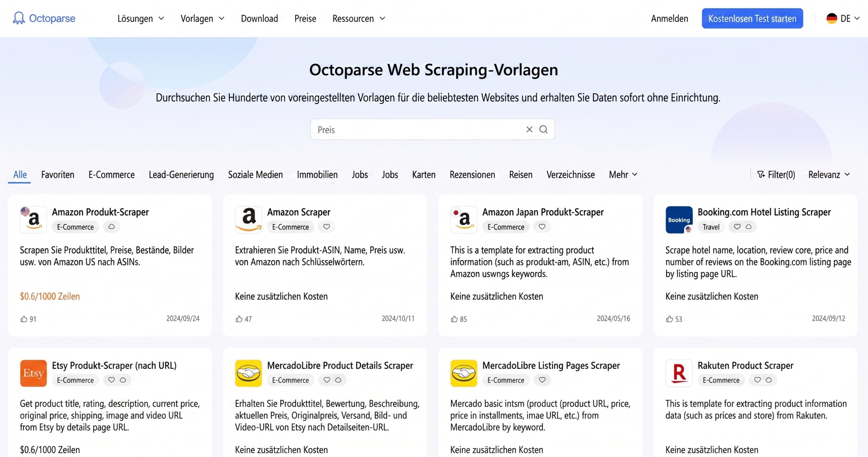Click MercadoLibre Product Details Scraper handshake logo
Viewport: 868px width, 457px height.
click(x=249, y=373)
